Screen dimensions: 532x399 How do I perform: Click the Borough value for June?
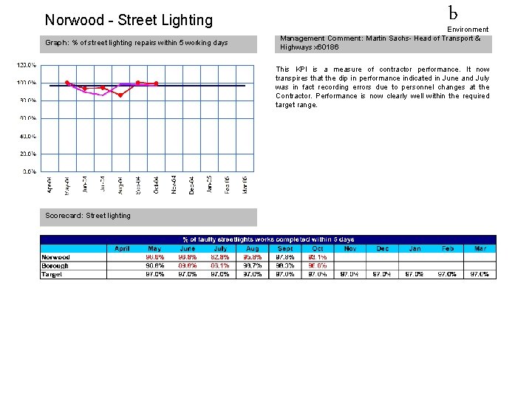click(187, 266)
